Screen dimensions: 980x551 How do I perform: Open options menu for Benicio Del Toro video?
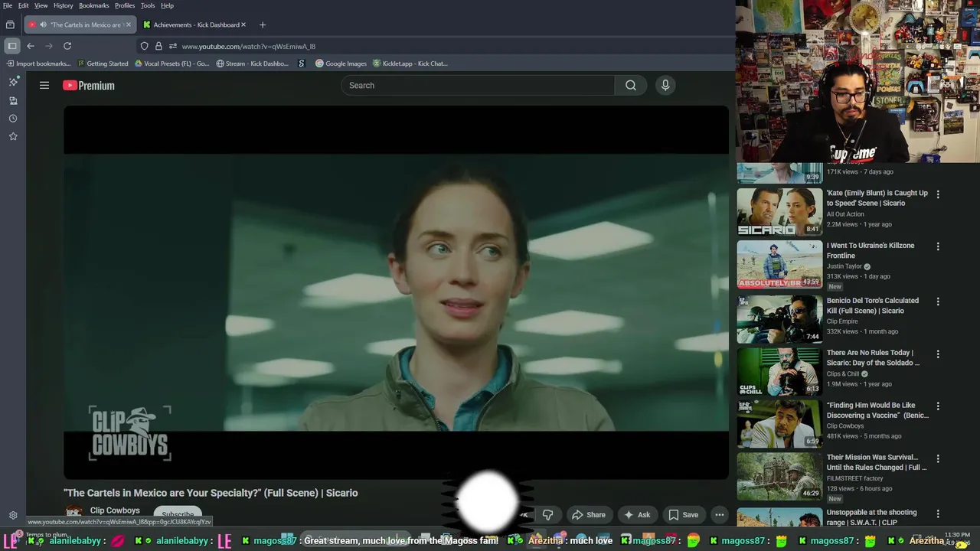pos(938,302)
